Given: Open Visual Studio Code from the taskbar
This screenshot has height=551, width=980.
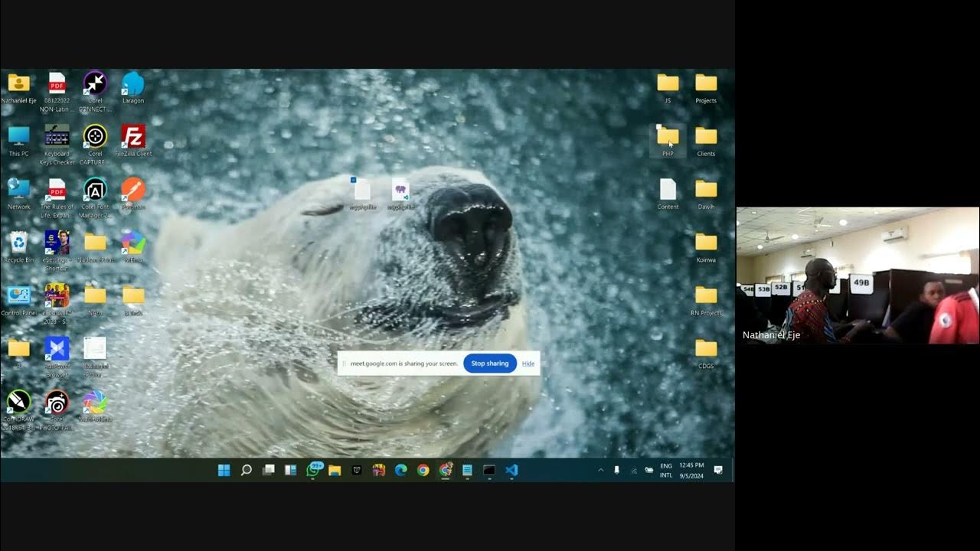Looking at the screenshot, I should (511, 470).
